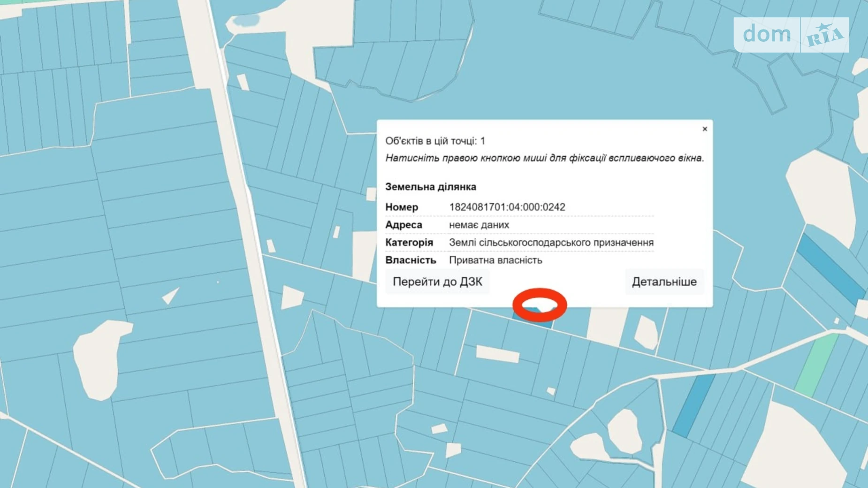This screenshot has height=488, width=868.
Task: Click the "Об'єктів в цій точці: 1" line
Action: point(435,141)
